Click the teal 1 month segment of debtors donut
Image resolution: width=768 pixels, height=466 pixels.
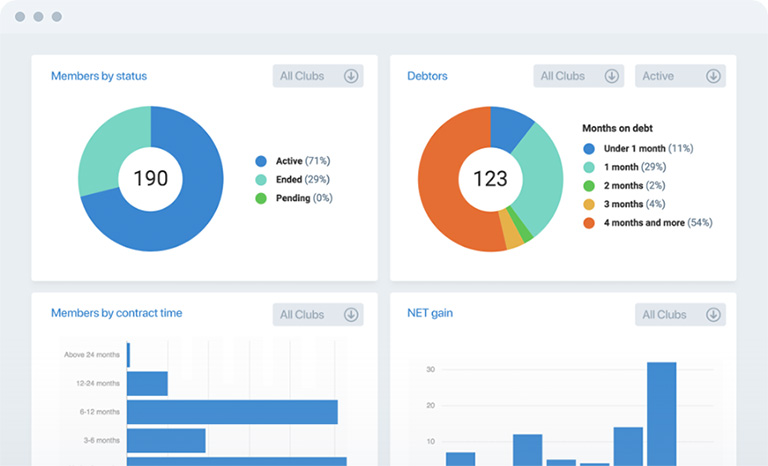tap(541, 179)
